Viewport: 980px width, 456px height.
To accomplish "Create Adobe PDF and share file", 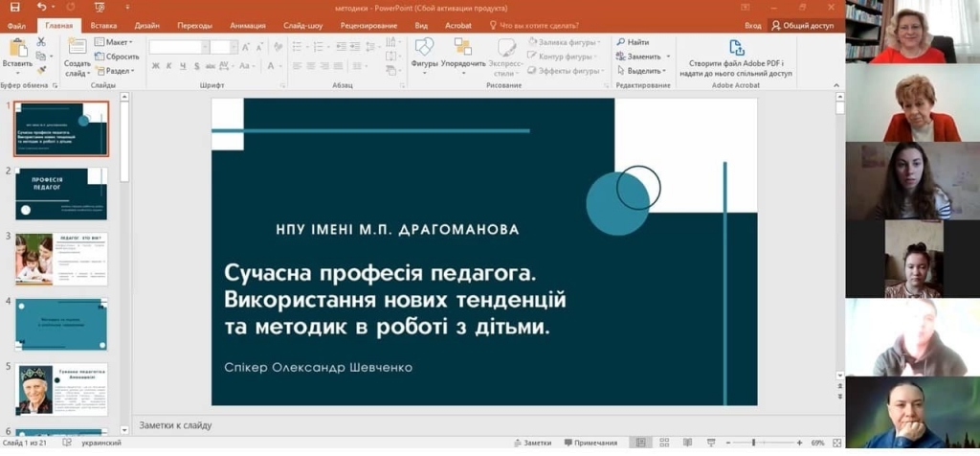I will [x=736, y=58].
